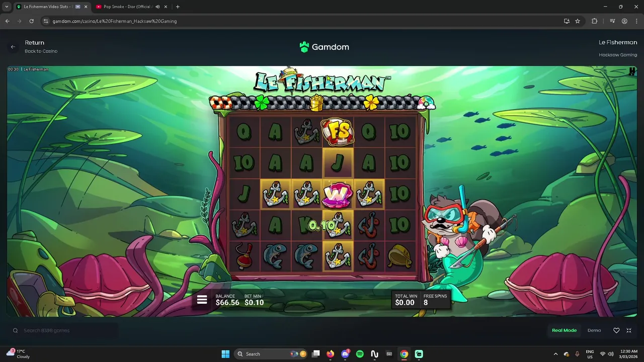Click the Le Fisherman title top right
The height and width of the screenshot is (362, 644).
[618, 42]
